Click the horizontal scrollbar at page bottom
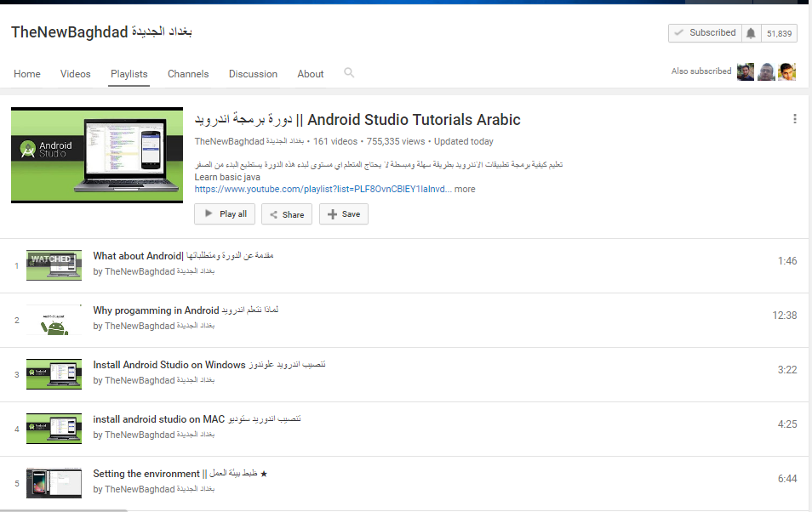The height and width of the screenshot is (512, 812). point(64,510)
